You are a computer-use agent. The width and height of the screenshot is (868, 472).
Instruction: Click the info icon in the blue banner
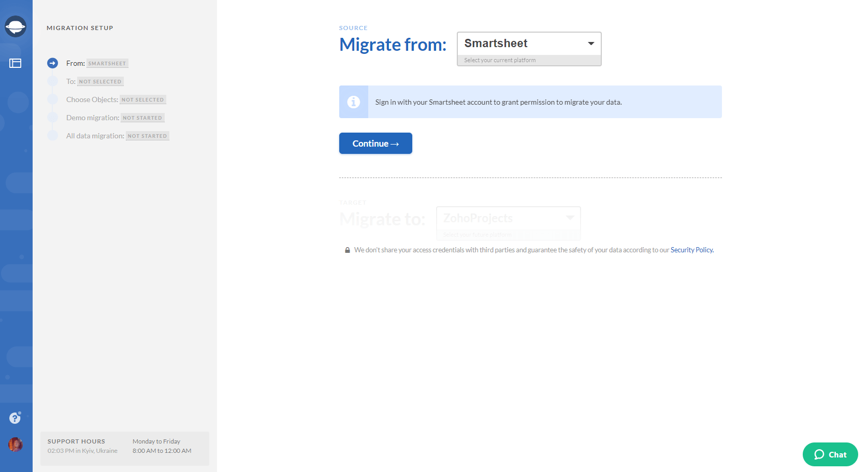pyautogui.click(x=354, y=102)
